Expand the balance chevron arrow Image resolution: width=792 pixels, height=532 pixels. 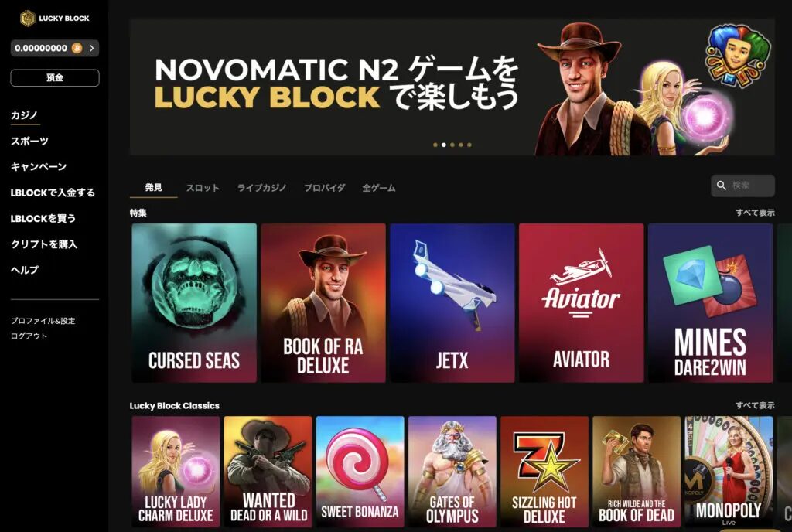(x=91, y=48)
